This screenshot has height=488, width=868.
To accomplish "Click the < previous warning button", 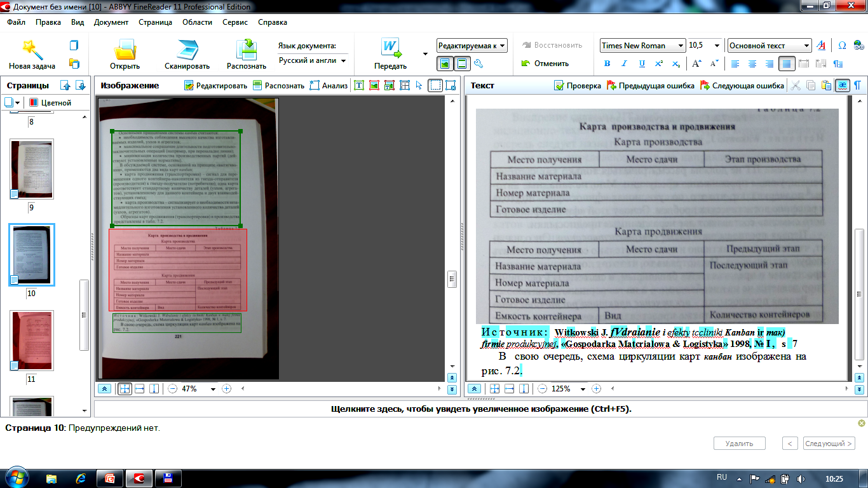I will coord(789,444).
